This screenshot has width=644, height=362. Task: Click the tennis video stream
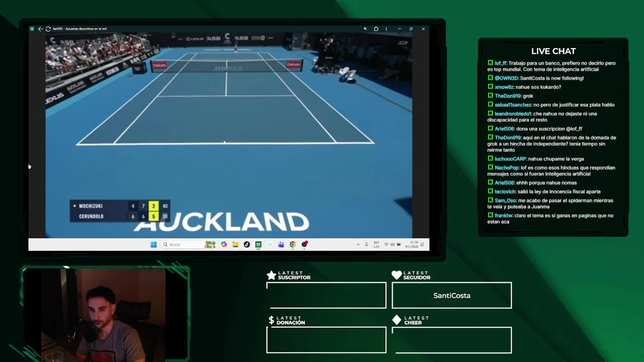229,136
